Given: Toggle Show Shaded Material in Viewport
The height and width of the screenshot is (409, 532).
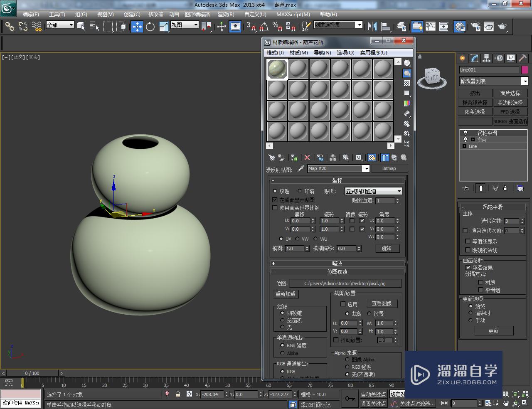Looking at the screenshot, I should point(372,158).
